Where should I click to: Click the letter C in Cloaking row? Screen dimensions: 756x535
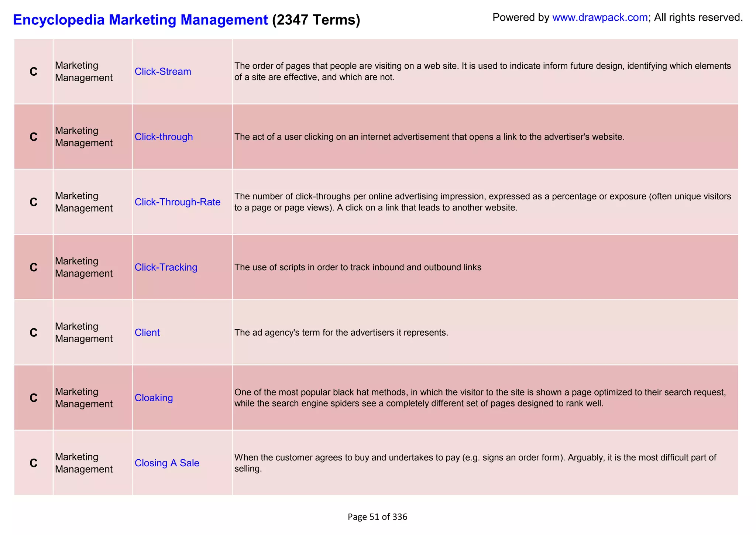coord(34,398)
